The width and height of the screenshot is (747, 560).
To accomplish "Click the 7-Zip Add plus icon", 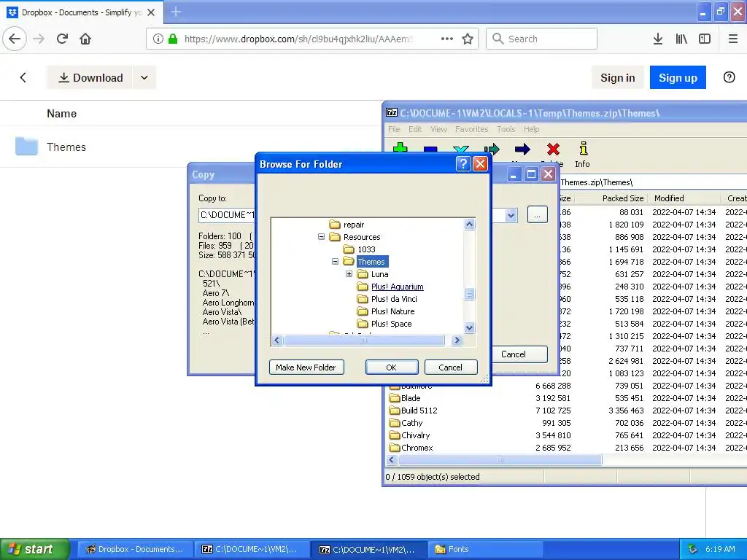I will point(400,149).
